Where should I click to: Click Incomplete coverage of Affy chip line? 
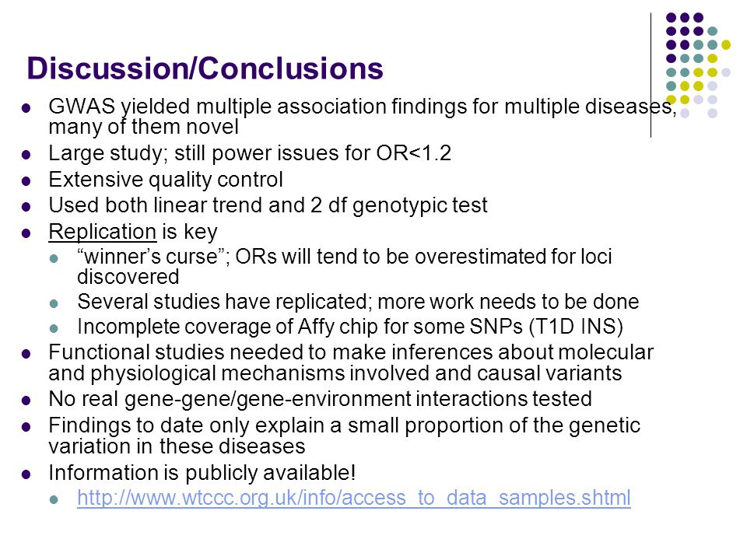350,327
